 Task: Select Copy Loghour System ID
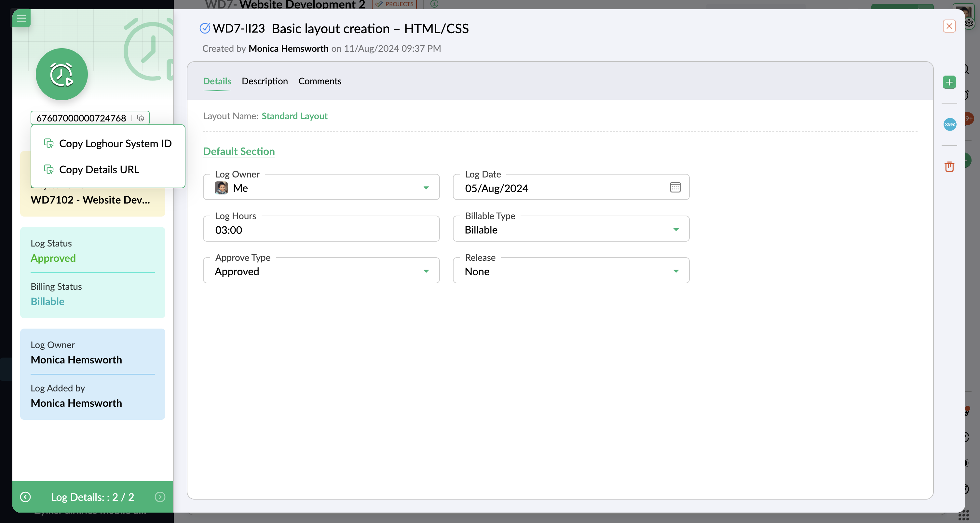pyautogui.click(x=115, y=144)
